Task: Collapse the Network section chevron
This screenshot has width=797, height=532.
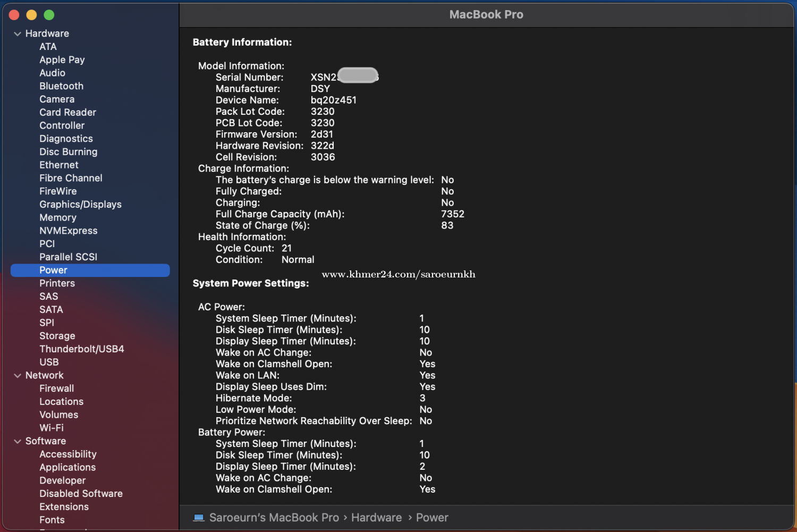Action: tap(18, 376)
